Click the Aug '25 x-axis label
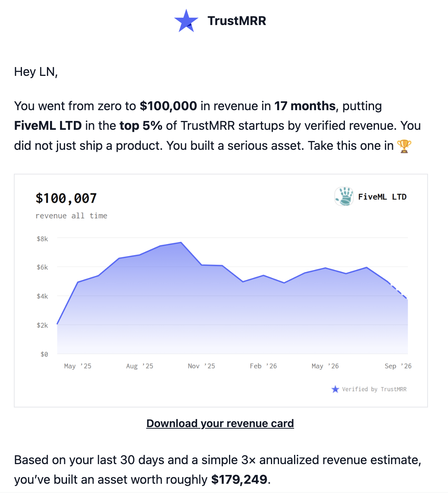Viewport: 448px width, 493px height. pos(140,366)
